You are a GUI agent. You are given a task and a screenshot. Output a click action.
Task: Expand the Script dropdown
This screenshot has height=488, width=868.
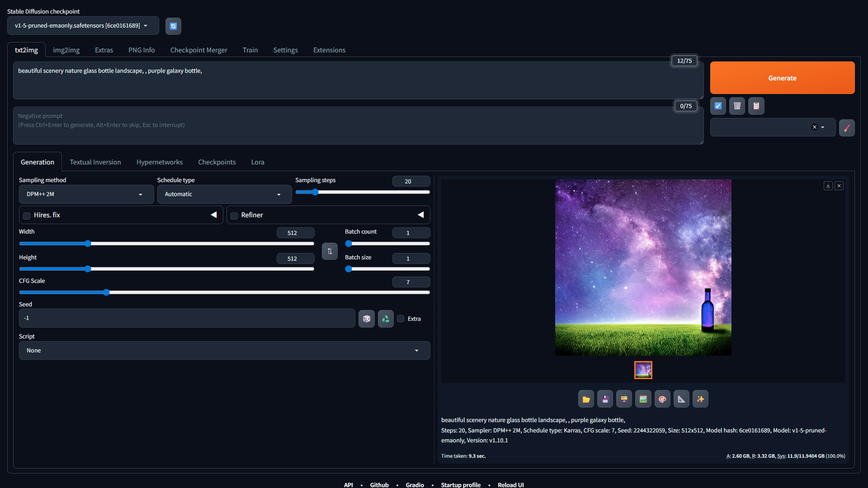click(x=224, y=351)
